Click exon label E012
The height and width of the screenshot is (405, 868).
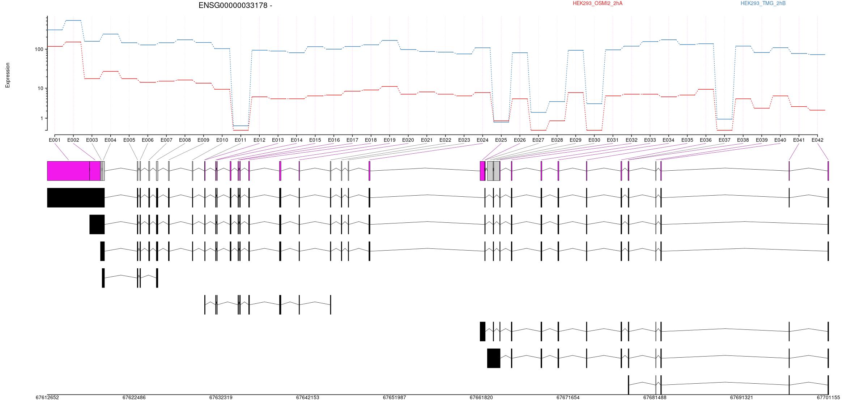[259, 140]
